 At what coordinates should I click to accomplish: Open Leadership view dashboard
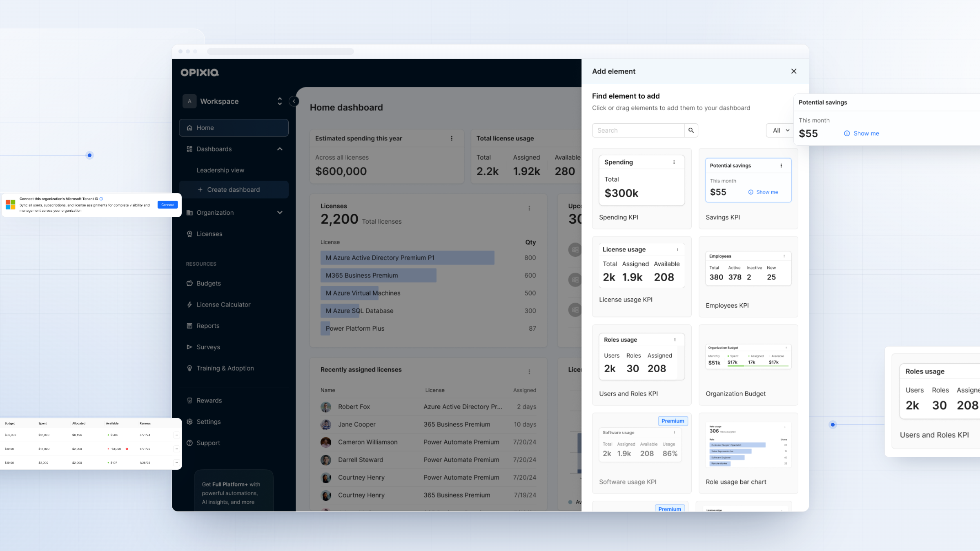pos(220,170)
